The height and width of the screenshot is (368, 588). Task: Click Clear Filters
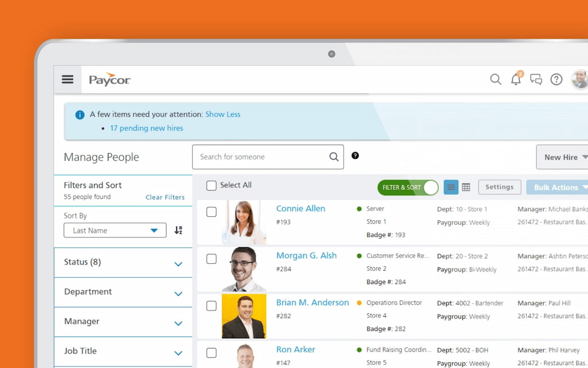165,197
